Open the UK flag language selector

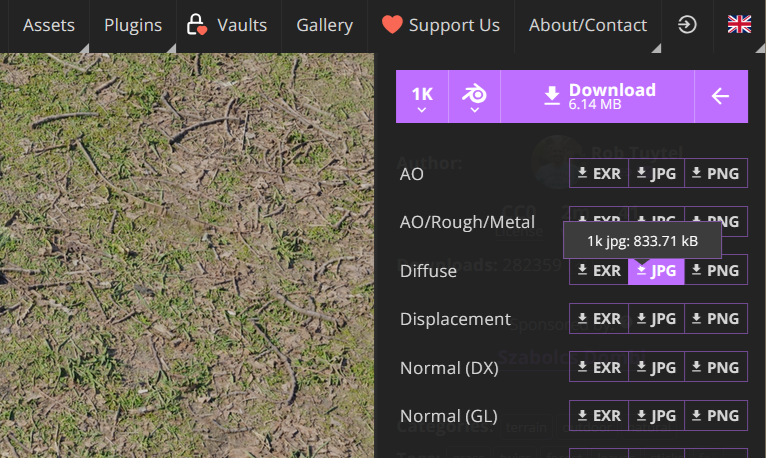pyautogui.click(x=739, y=25)
